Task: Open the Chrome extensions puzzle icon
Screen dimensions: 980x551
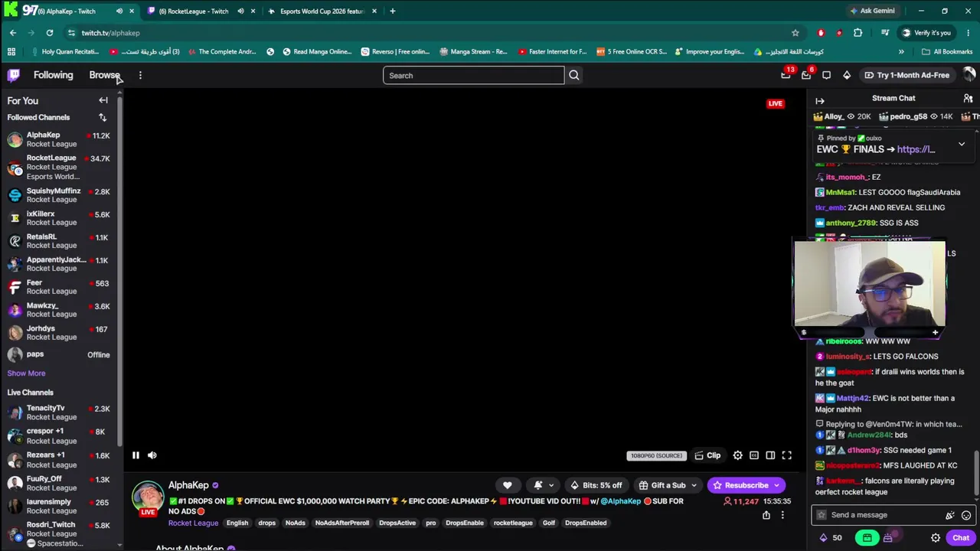Action: point(857,33)
